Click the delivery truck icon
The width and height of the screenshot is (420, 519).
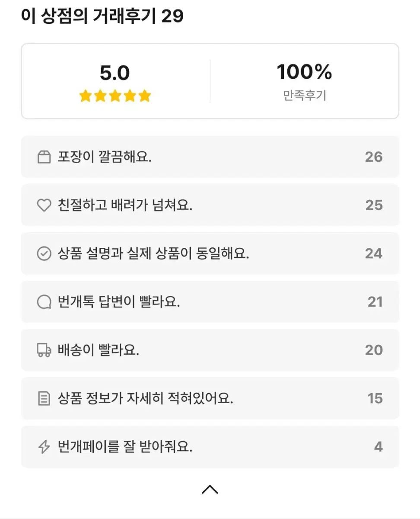(x=44, y=350)
